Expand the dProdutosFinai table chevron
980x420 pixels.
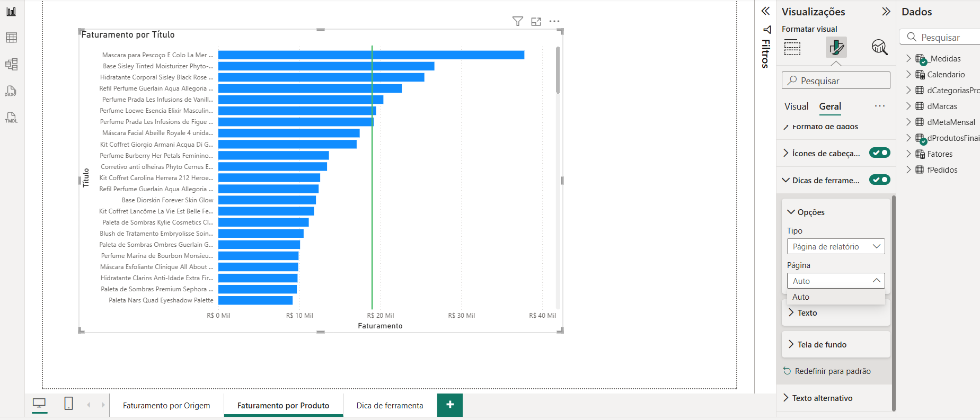(x=908, y=138)
